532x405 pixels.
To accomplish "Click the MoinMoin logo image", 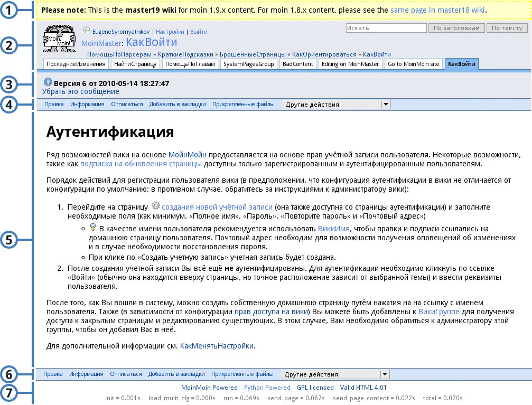I will pyautogui.click(x=58, y=41).
